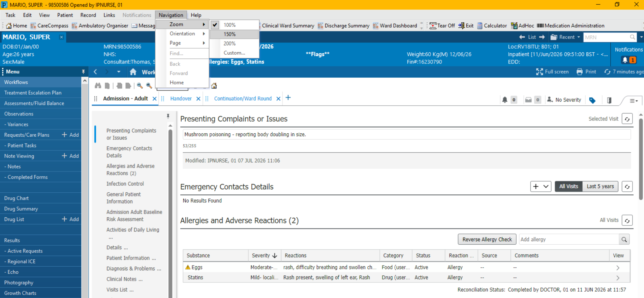Image resolution: width=644 pixels, height=298 pixels.
Task: Click the blue tag icon
Action: tap(592, 100)
